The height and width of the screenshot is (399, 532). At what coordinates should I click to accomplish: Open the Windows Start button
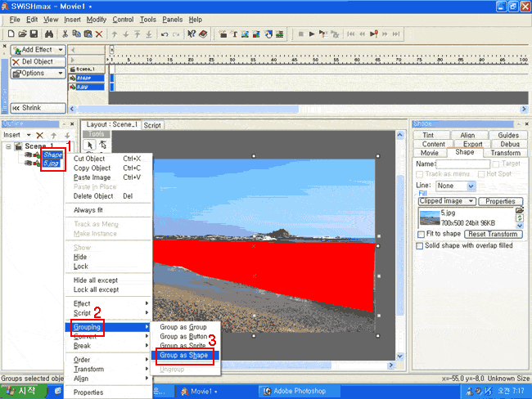[x=23, y=391]
